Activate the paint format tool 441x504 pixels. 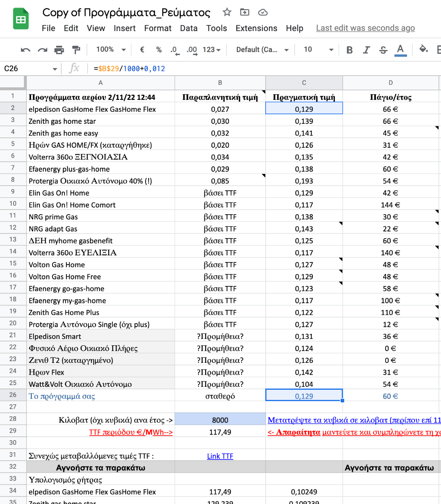pos(76,50)
